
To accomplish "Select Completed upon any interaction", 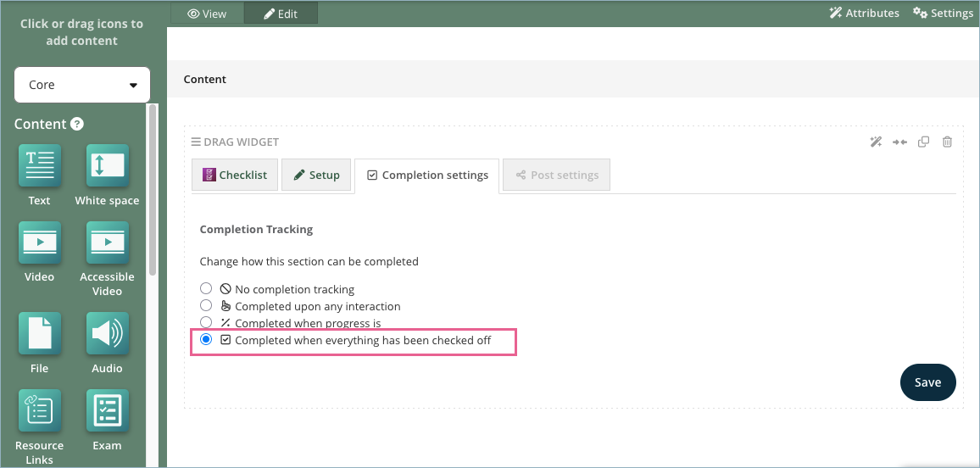I will click(x=206, y=305).
